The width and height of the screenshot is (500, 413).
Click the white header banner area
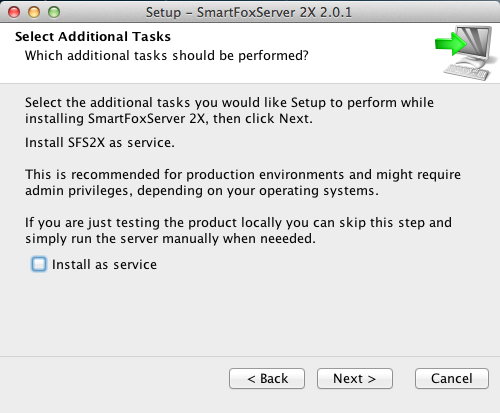250,53
